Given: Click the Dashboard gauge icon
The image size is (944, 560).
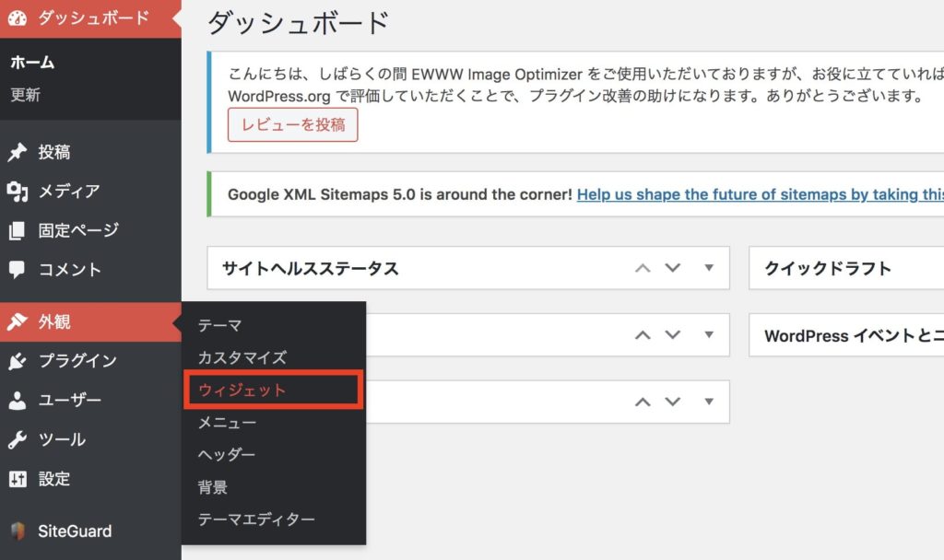Looking at the screenshot, I should (x=17, y=18).
